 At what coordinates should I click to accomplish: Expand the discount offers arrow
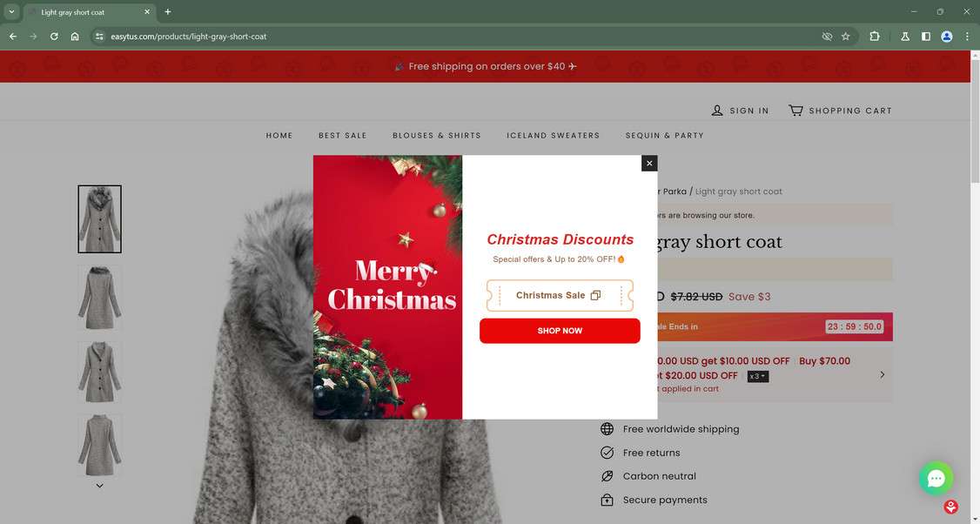pos(882,374)
